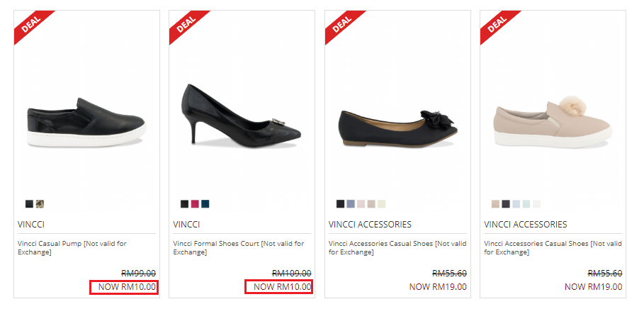
Task: Select the black swatch under the bow flat
Action: [x=341, y=204]
